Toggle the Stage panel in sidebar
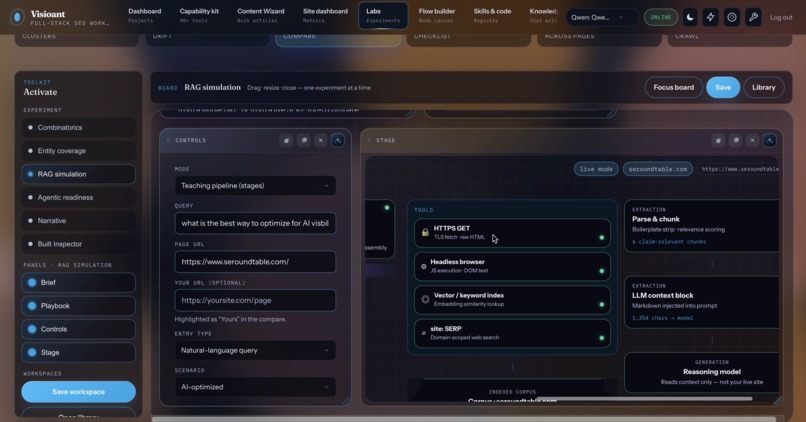The height and width of the screenshot is (422, 806). click(78, 353)
